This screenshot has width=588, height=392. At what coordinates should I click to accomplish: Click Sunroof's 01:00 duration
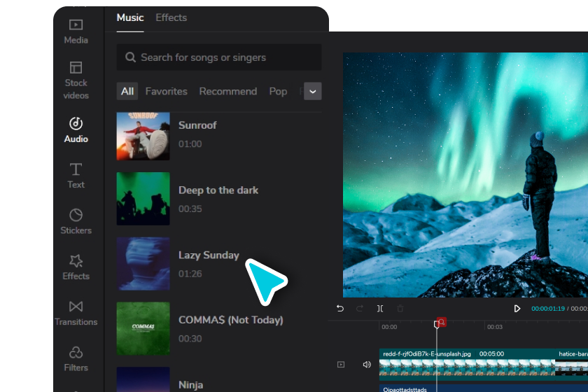pos(190,144)
